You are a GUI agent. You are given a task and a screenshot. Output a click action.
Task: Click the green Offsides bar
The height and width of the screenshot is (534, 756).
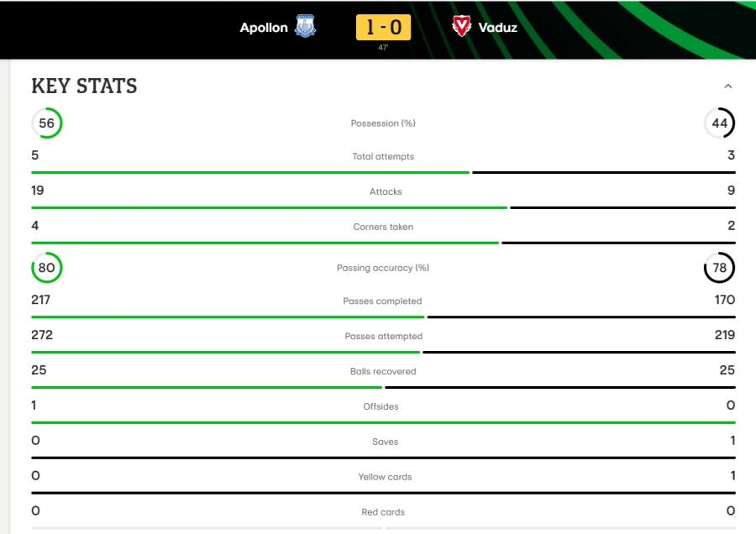(383, 422)
